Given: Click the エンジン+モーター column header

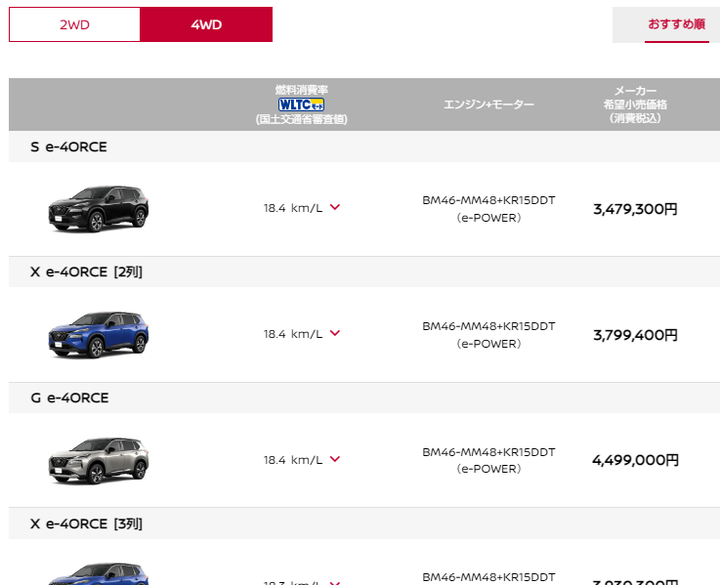Looking at the screenshot, I should pyautogui.click(x=489, y=105).
